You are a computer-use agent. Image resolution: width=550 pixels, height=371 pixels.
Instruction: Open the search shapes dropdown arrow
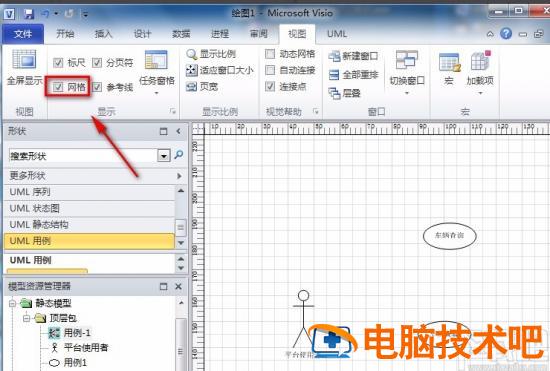(163, 155)
